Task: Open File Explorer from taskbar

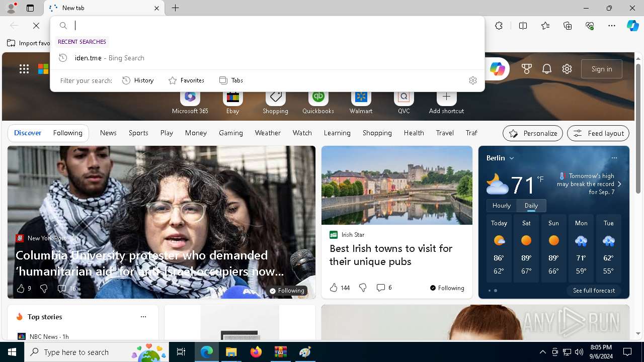Action: tap(231, 352)
